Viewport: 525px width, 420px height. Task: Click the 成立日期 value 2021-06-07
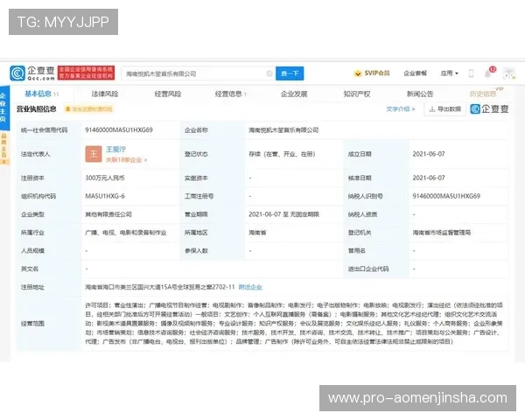429,154
